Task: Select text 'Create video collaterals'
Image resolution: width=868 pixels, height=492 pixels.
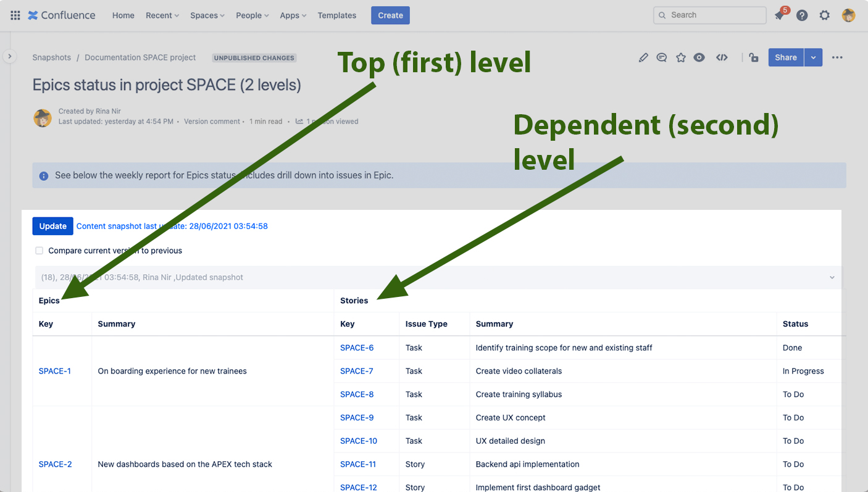Action: [519, 371]
